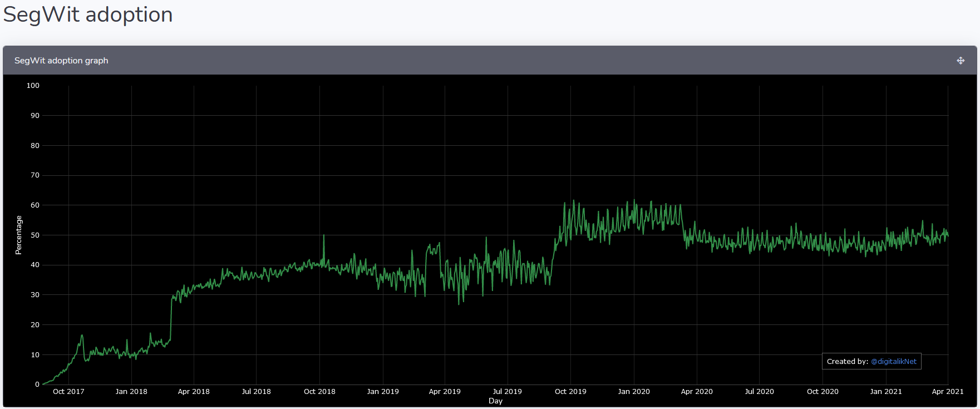Click the "Apr 2020" x-axis label
Screen dimensions: 980x409
pos(697,392)
